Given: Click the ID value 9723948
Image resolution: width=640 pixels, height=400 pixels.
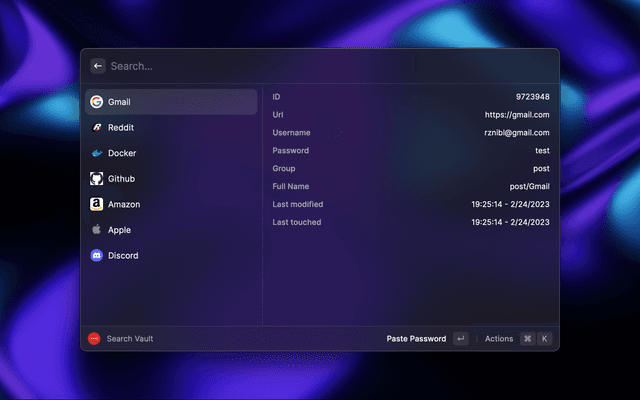Looking at the screenshot, I should click(x=532, y=97).
